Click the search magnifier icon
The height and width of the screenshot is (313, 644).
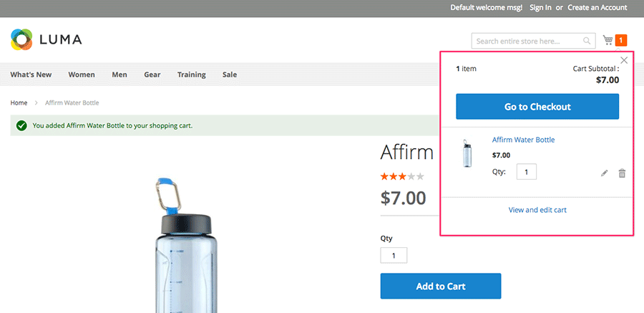(587, 41)
